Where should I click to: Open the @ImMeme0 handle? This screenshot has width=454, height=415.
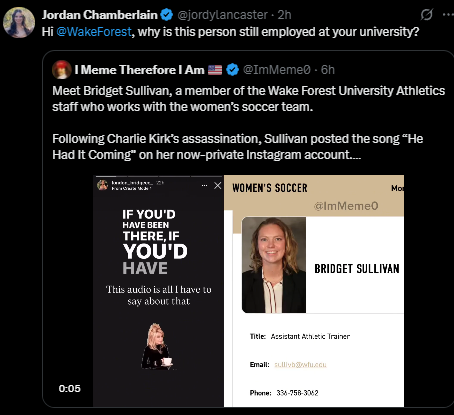click(x=277, y=70)
